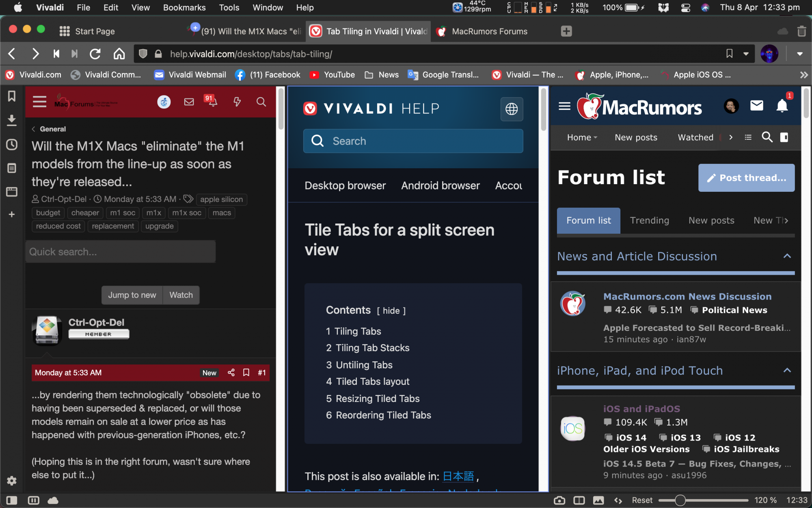Open the History panel in the sidebar

(11, 145)
